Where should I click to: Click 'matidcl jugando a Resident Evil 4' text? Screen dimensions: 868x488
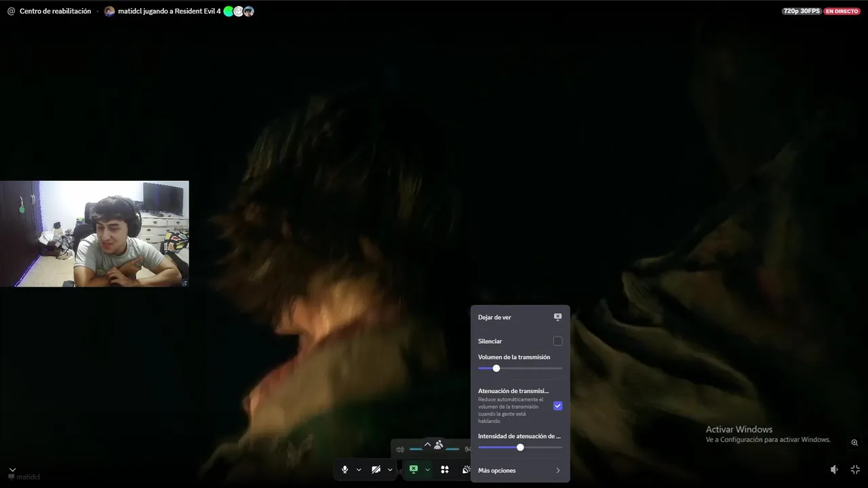[x=170, y=12]
